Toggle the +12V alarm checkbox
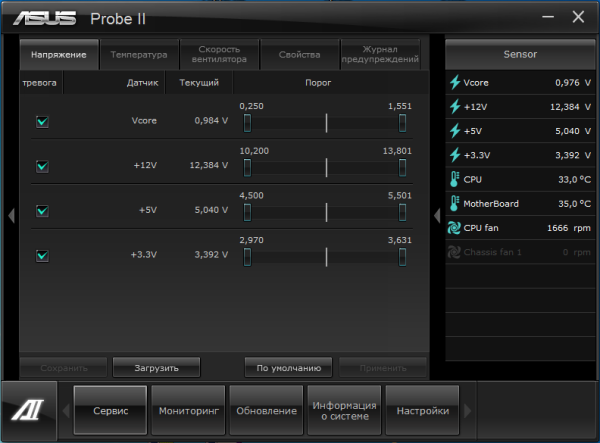600x443 pixels. pyautogui.click(x=42, y=166)
